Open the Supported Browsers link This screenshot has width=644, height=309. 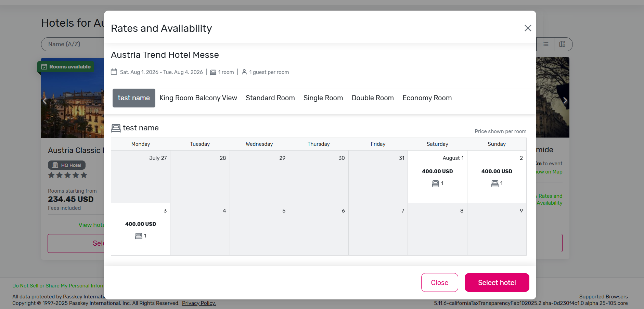point(603,297)
